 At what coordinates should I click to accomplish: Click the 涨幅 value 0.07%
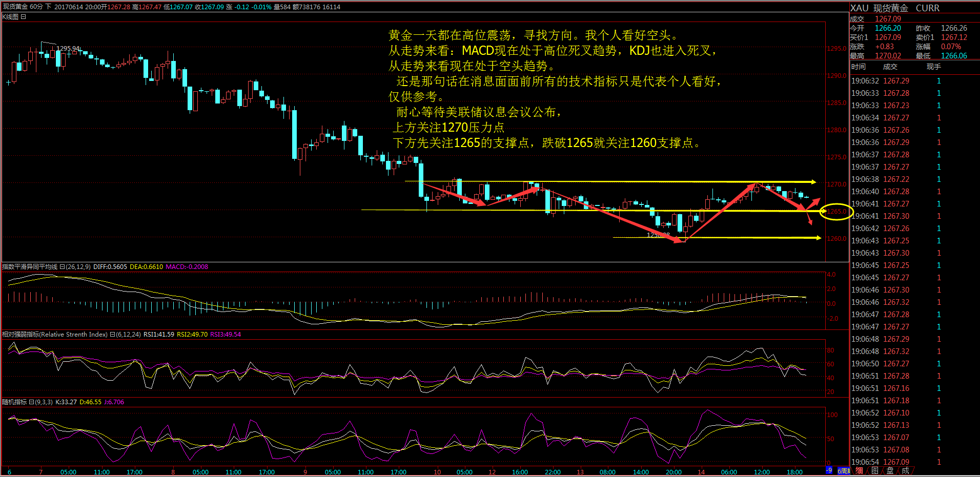tap(951, 47)
